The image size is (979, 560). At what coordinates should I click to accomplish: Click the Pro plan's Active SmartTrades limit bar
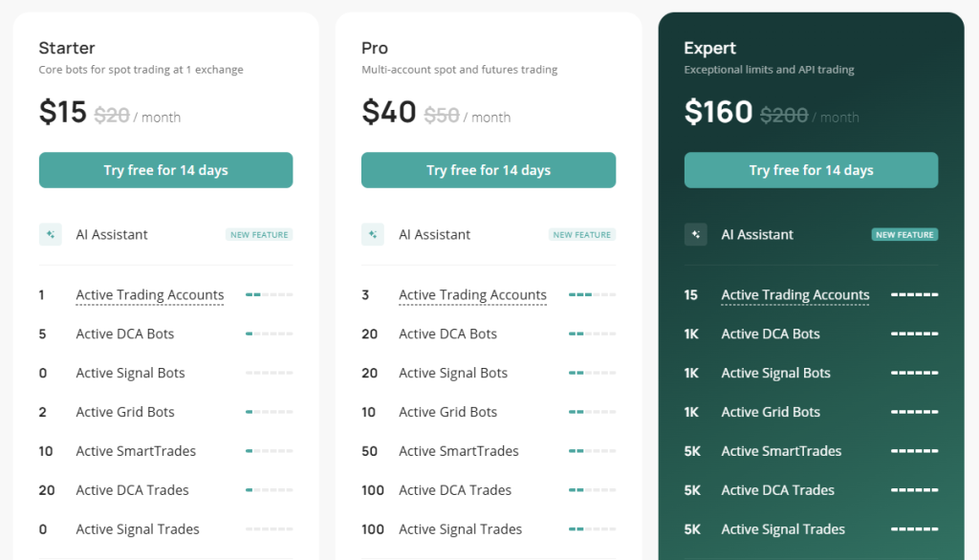[592, 451]
